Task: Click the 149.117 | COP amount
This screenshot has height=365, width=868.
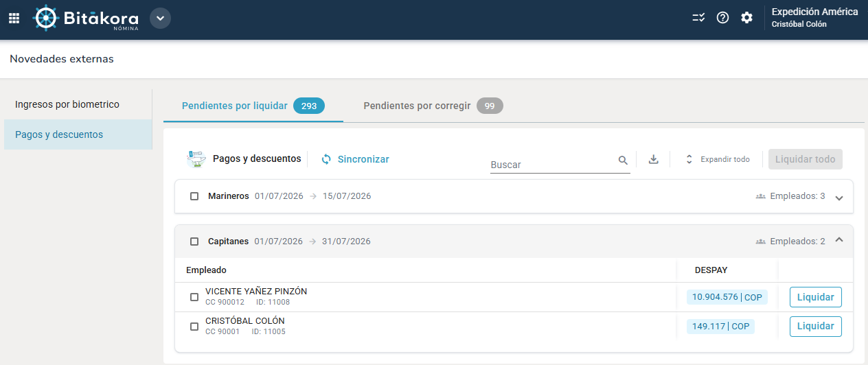Action: 720,326
